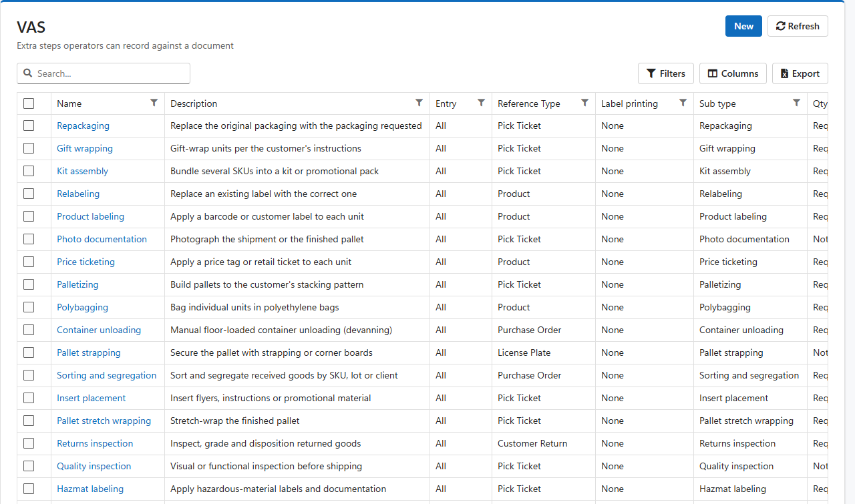855x504 pixels.
Task: Select the Hazmat labeling row checkbox
Action: (x=29, y=489)
